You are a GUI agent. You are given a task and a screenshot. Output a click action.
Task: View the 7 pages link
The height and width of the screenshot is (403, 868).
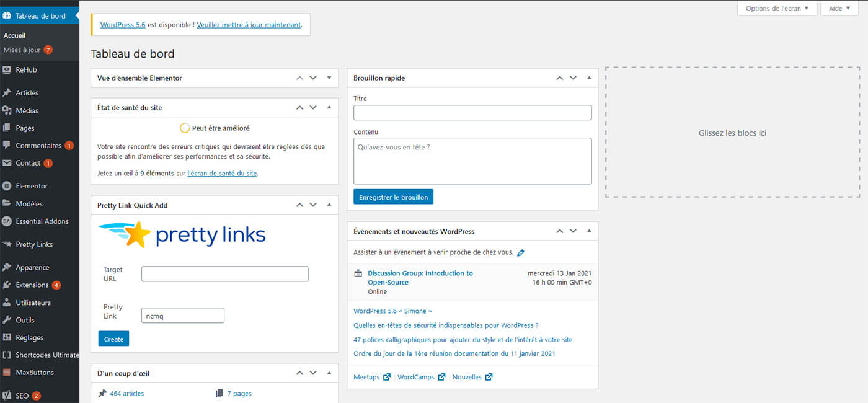239,394
